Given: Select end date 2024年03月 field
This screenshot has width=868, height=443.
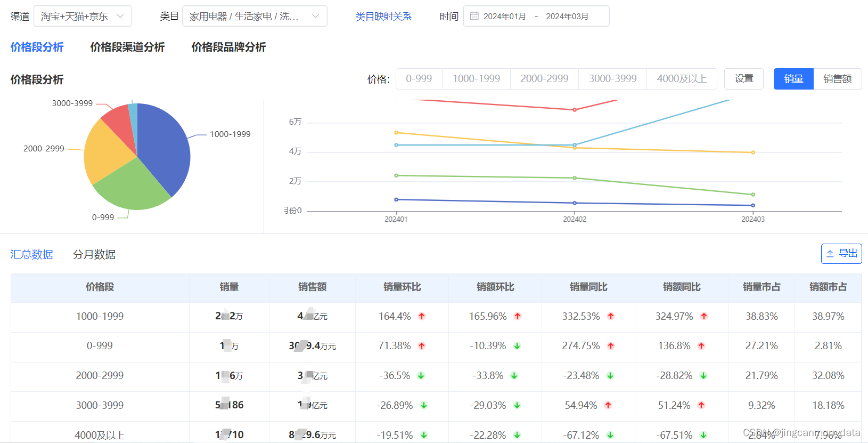Looking at the screenshot, I should [567, 16].
